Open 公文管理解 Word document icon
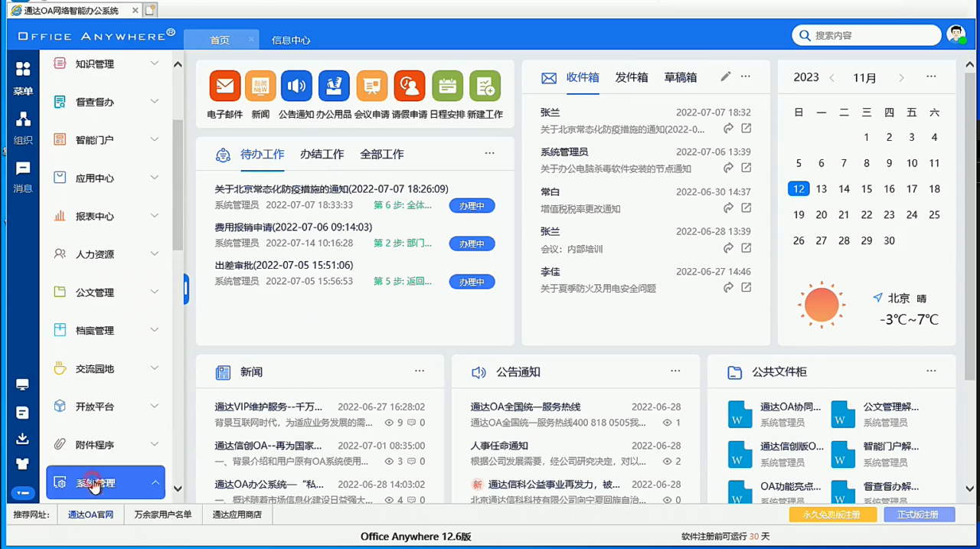The image size is (980, 549). pyautogui.click(x=843, y=414)
